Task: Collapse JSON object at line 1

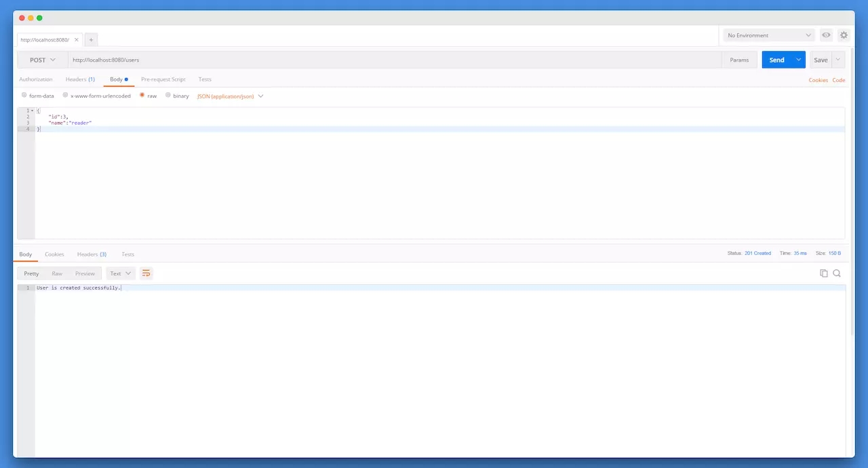Action: (x=32, y=111)
